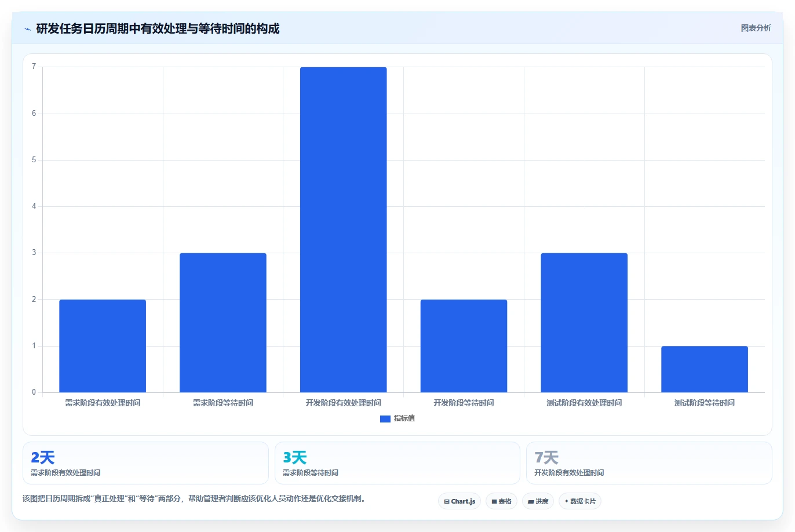The width and height of the screenshot is (795, 532).
Task: Click the 需求阶段有效处理时间 bar
Action: pos(103,346)
